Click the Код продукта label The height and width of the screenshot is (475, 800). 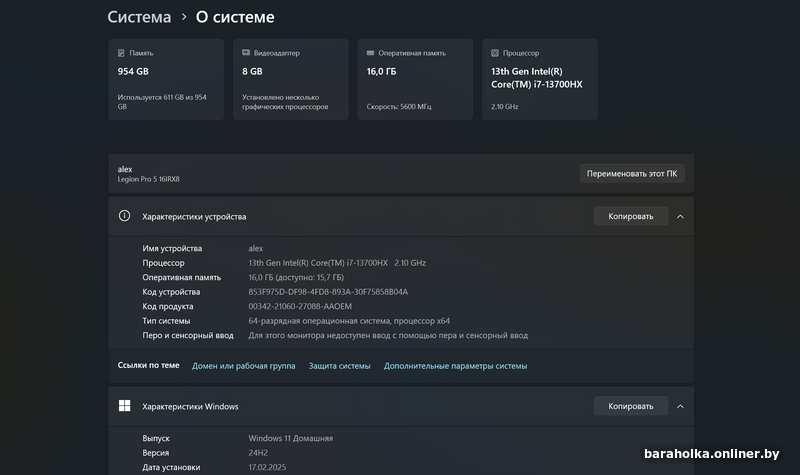click(168, 306)
